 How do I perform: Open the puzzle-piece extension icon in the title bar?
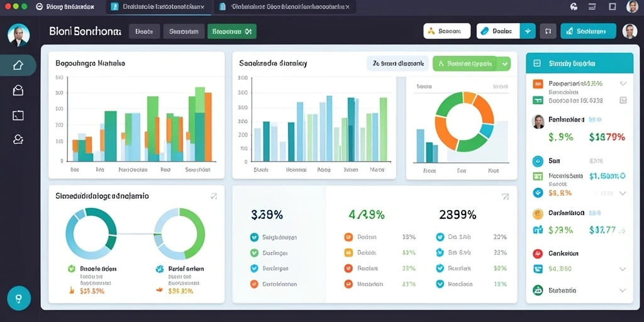tap(574, 6)
